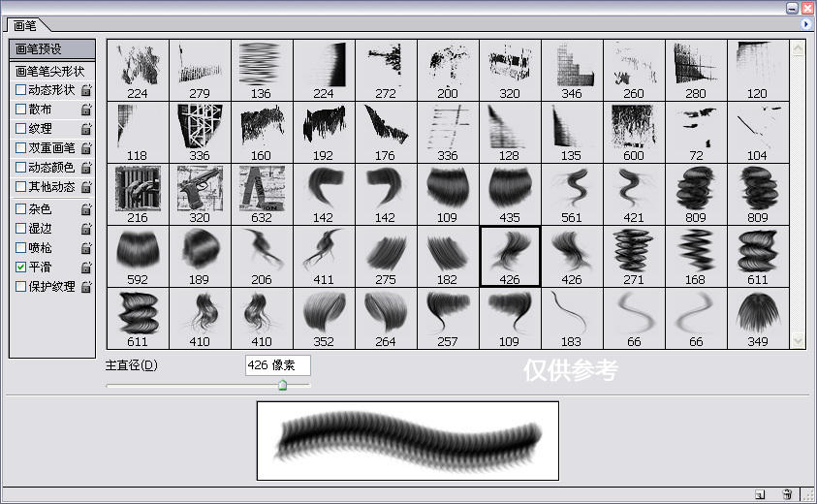Click the lock icon beside 平滑

click(86, 268)
